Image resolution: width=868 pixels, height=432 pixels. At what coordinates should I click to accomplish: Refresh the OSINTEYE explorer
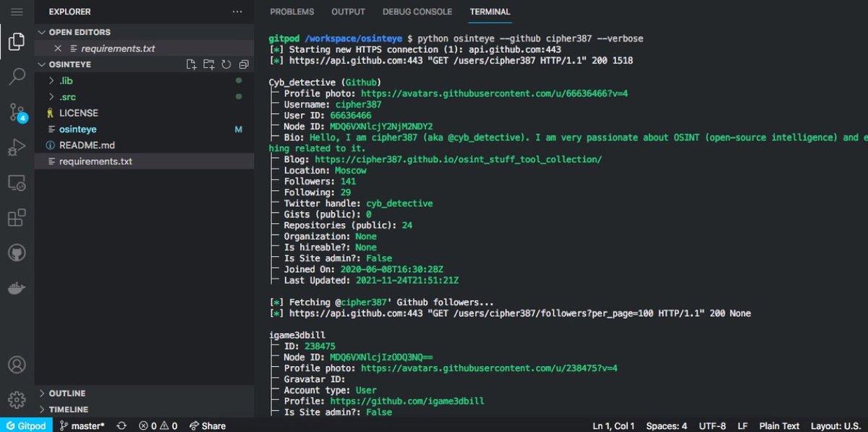coord(226,64)
